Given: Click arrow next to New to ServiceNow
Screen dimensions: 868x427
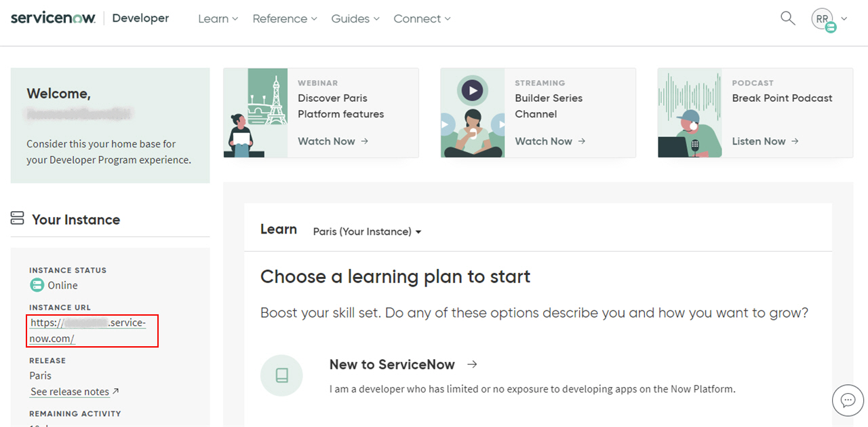Looking at the screenshot, I should 473,365.
